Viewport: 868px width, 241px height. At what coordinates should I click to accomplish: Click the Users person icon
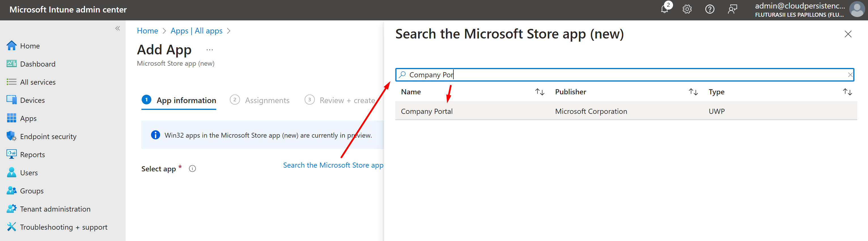(11, 172)
